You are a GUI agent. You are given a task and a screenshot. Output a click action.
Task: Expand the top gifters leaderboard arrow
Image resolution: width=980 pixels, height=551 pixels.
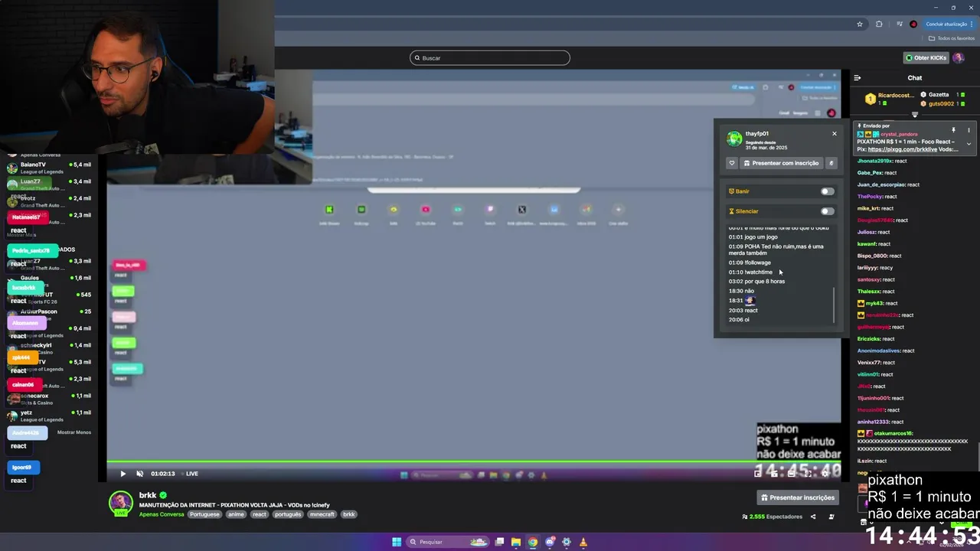915,115
